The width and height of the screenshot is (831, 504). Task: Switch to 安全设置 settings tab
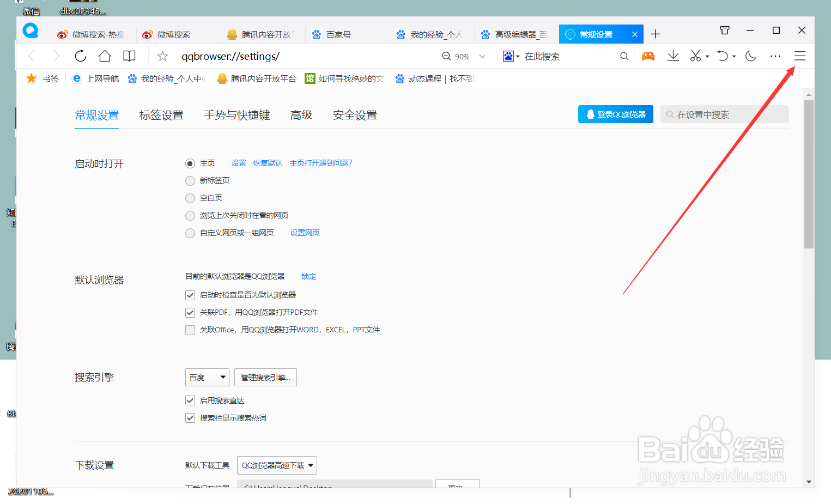pyautogui.click(x=355, y=115)
